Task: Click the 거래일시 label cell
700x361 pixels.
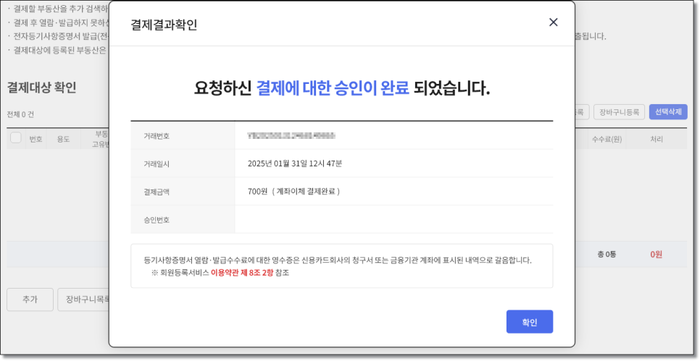Action: click(x=183, y=164)
